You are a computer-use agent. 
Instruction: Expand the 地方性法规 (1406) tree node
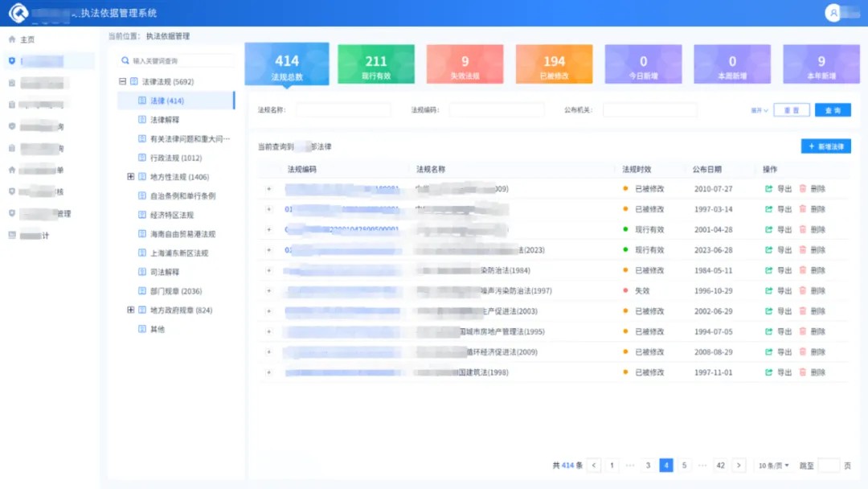click(x=131, y=177)
